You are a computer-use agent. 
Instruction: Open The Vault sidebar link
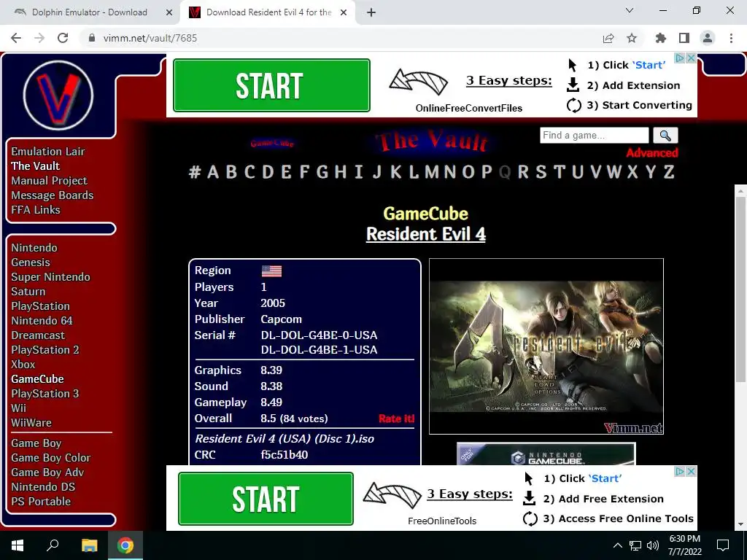click(x=35, y=166)
